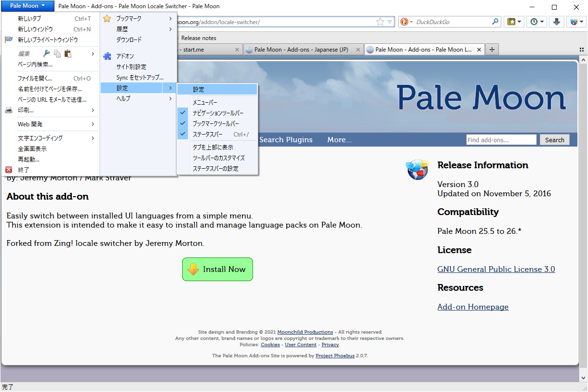The image size is (588, 392).
Task: Click the Pale Moon application menu button
Action: point(27,6)
